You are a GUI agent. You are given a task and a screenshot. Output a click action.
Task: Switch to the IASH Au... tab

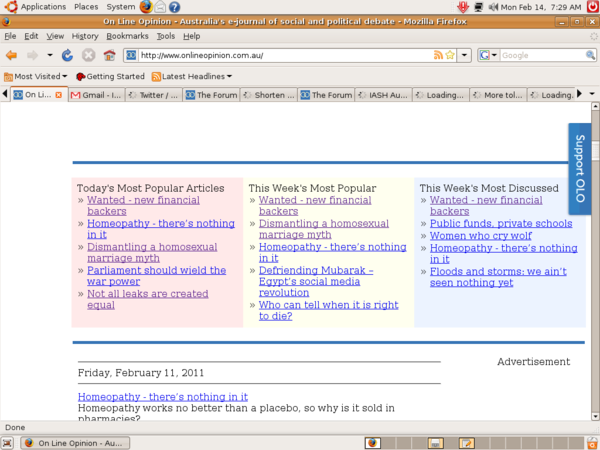click(x=383, y=95)
